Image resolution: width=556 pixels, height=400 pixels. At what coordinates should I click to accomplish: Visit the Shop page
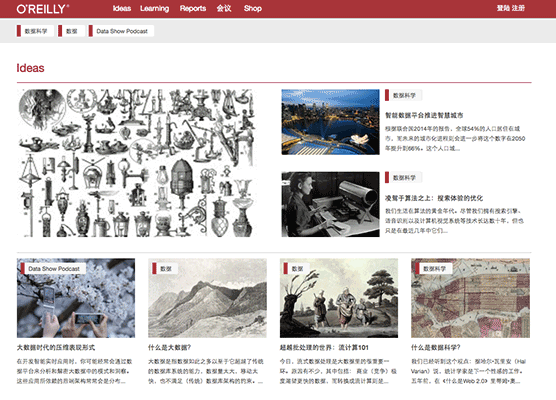252,9
